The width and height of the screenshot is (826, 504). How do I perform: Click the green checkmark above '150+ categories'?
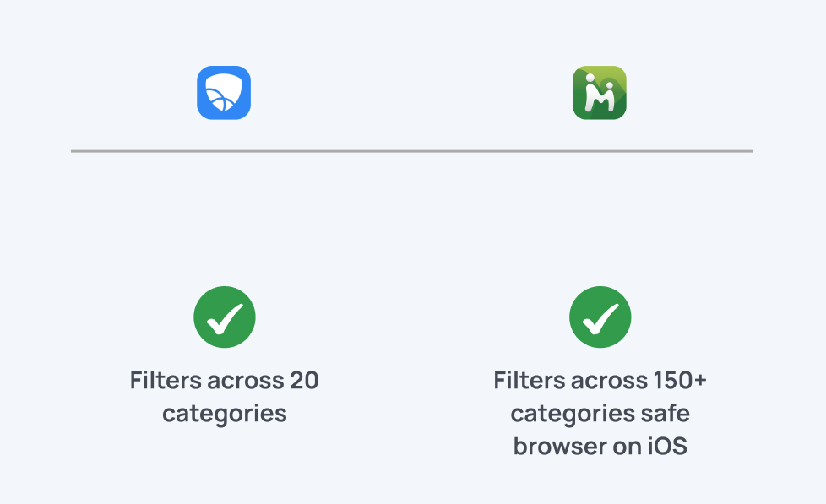(x=600, y=317)
